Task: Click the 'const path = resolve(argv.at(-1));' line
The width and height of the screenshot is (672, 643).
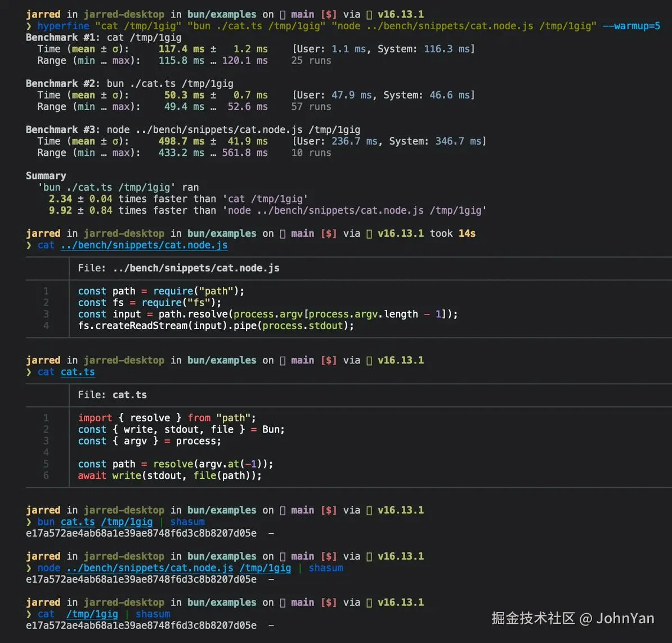Action: 175,464
